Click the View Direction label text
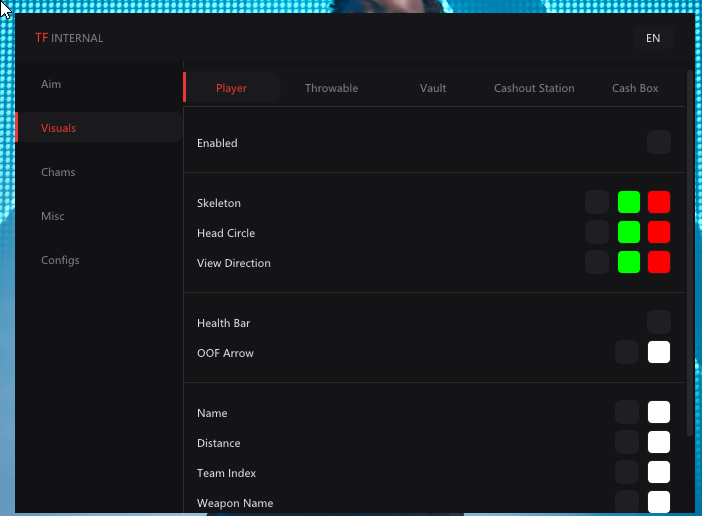 coord(234,263)
